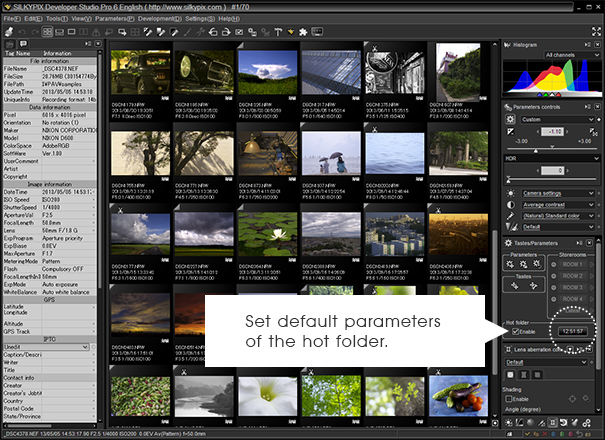
Task: Click the puzzle piece plugin icon
Action: point(303,32)
